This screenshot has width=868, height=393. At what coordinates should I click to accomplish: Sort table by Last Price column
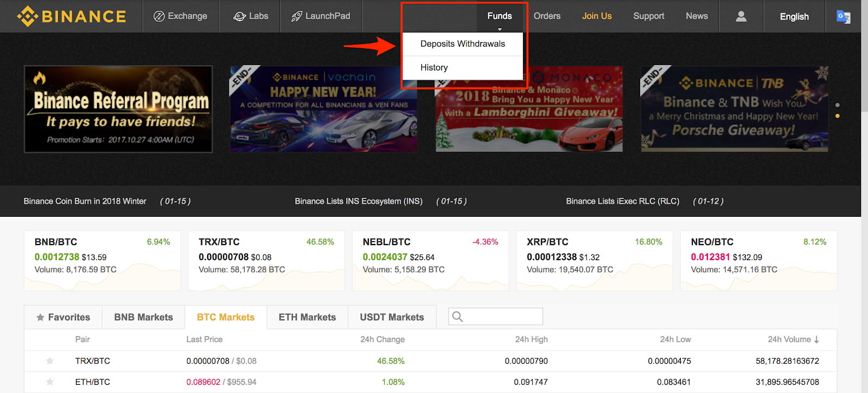205,339
